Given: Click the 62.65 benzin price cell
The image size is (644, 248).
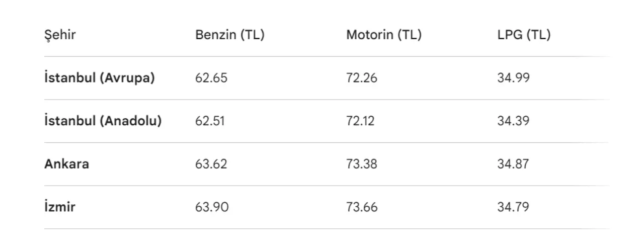Looking at the screenshot, I should [211, 78].
